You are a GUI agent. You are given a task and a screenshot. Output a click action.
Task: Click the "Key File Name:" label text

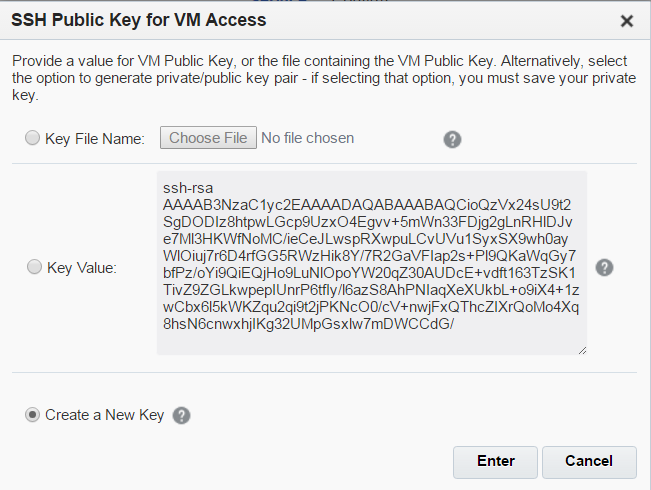tap(96, 139)
